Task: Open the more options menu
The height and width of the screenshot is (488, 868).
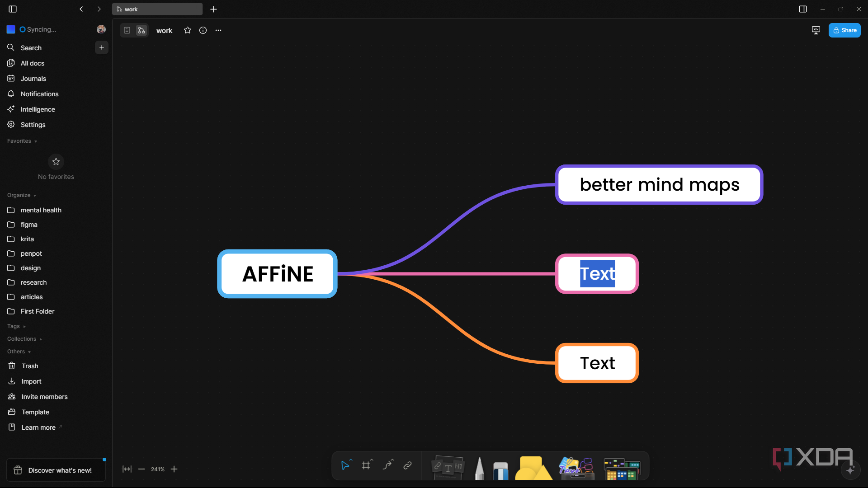Action: [x=218, y=30]
